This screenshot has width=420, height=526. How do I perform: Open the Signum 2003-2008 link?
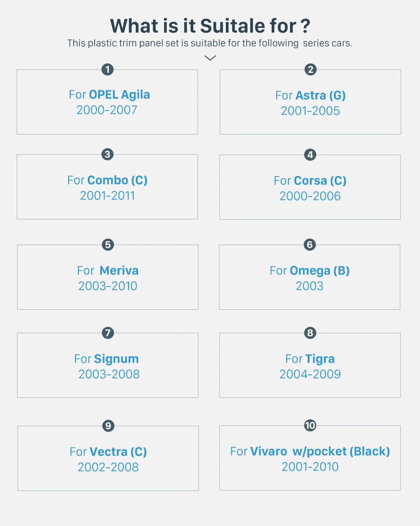(108, 366)
